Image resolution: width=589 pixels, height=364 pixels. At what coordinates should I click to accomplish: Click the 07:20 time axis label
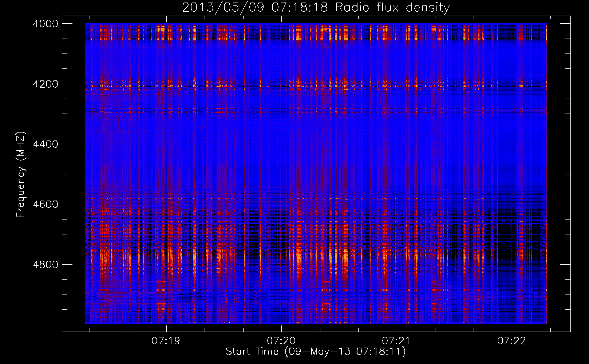pos(281,341)
